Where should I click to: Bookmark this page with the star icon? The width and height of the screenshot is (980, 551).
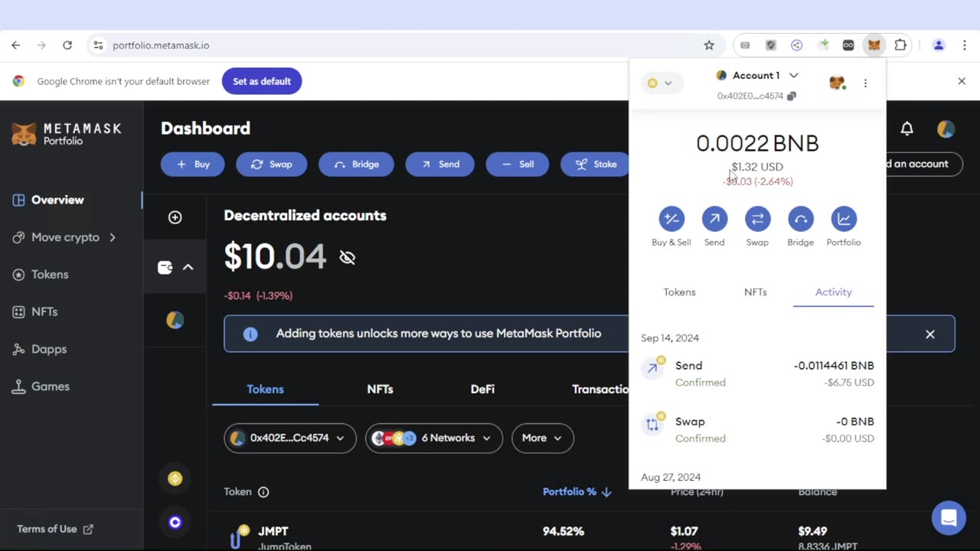(x=709, y=45)
